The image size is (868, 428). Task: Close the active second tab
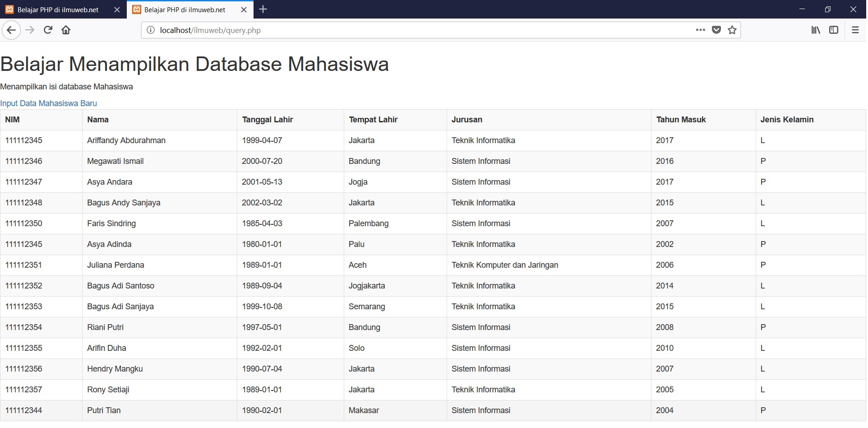coord(244,9)
